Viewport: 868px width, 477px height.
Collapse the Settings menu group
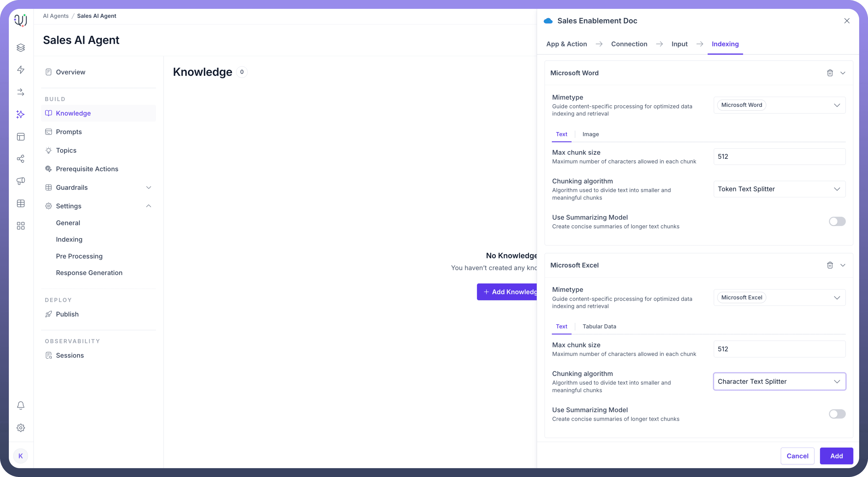pyautogui.click(x=149, y=206)
